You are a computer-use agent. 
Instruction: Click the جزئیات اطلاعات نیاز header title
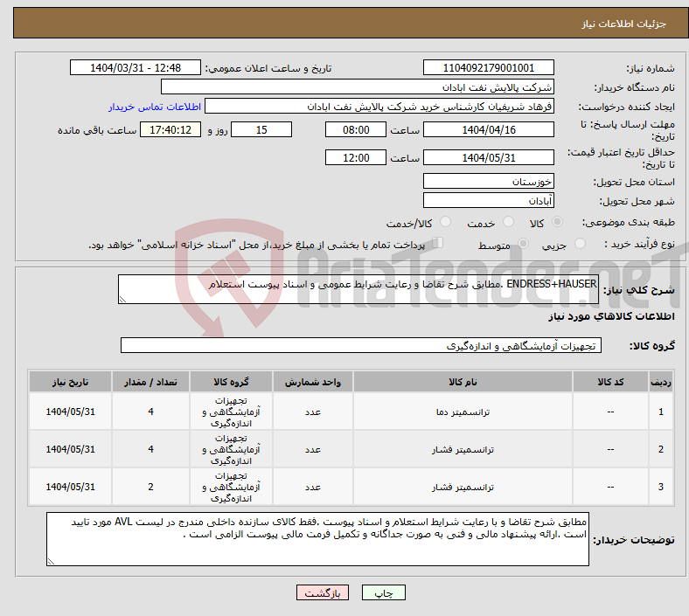(623, 24)
